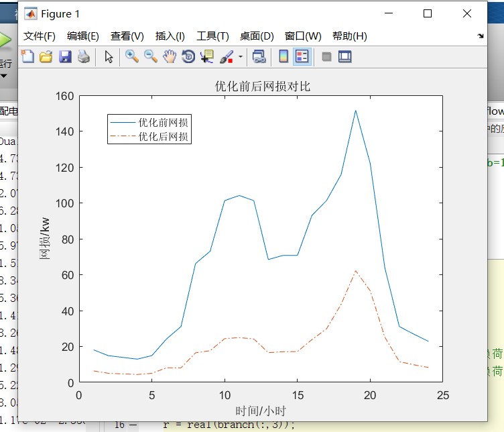This screenshot has width=504, height=432.
Task: Close the Figure 1 window
Action: pyautogui.click(x=467, y=13)
